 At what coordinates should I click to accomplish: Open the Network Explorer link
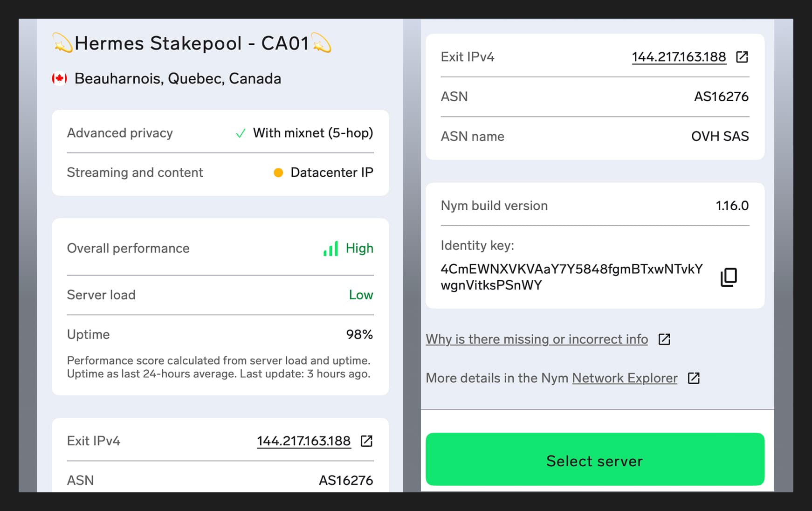pos(624,378)
